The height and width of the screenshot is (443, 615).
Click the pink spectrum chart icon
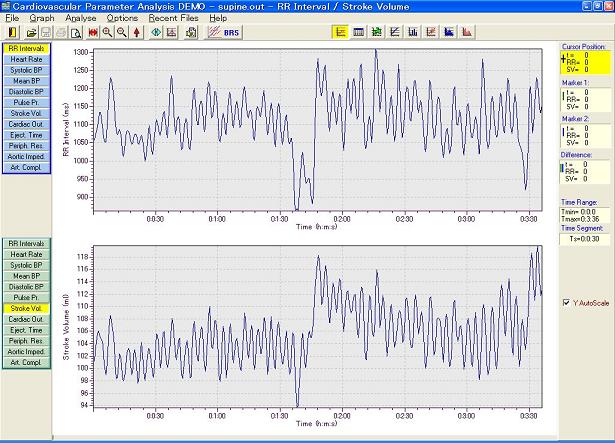[x=467, y=32]
